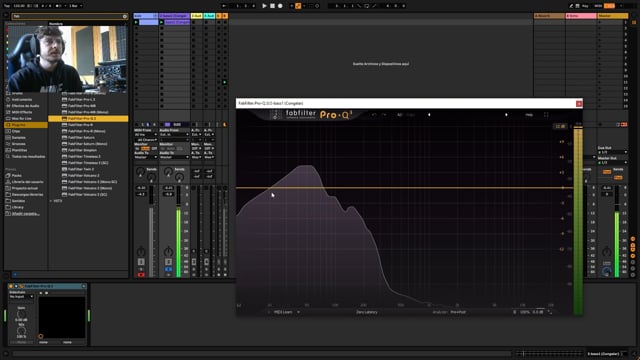Image resolution: width=640 pixels, height=360 pixels.
Task: Launch clip in first track slot
Action: [x=136, y=22]
